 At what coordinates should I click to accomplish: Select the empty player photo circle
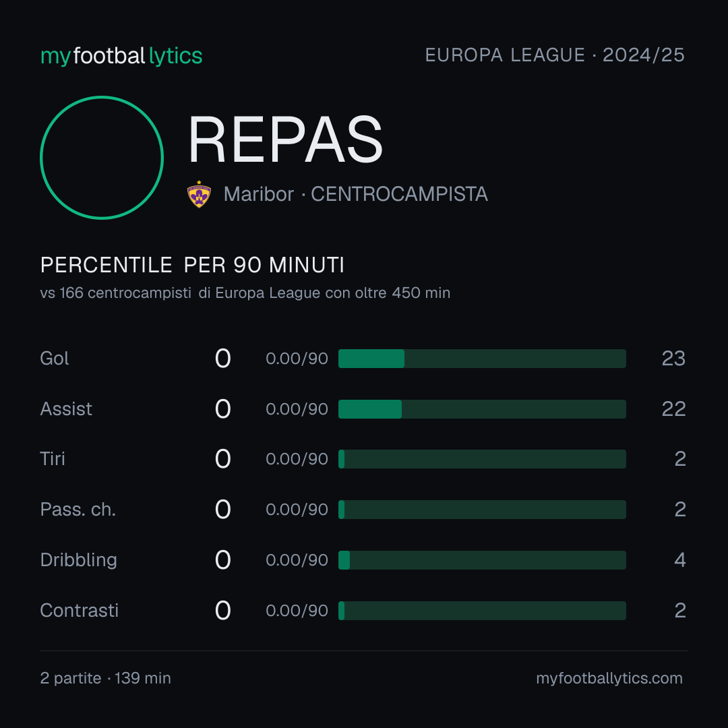[x=102, y=157]
